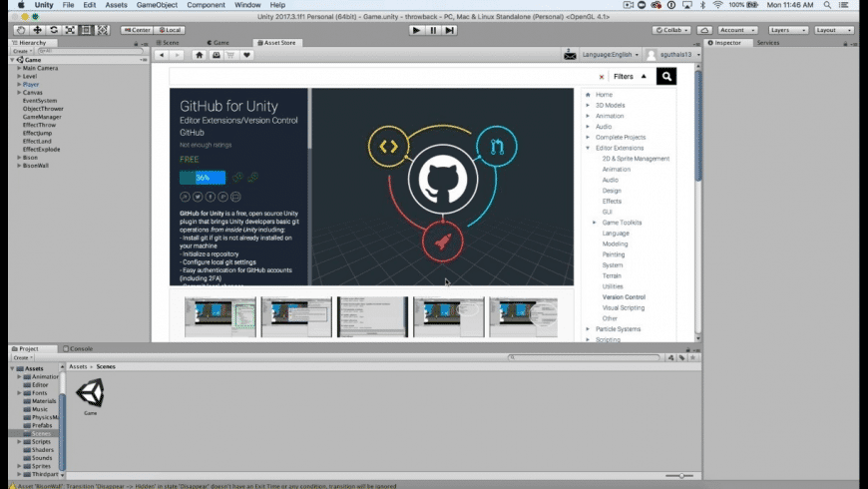
Task: Open the Collab dropdown
Action: pos(671,30)
